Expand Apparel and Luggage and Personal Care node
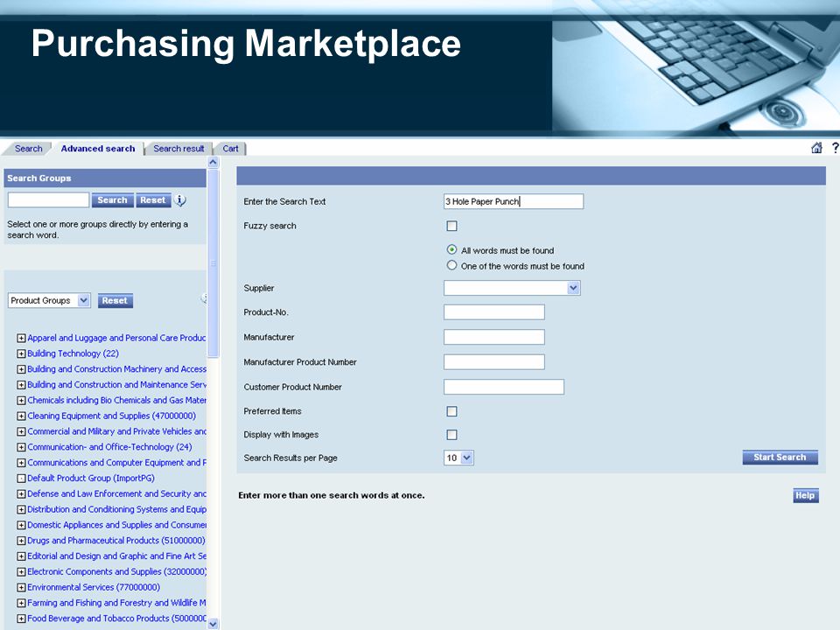 point(21,338)
